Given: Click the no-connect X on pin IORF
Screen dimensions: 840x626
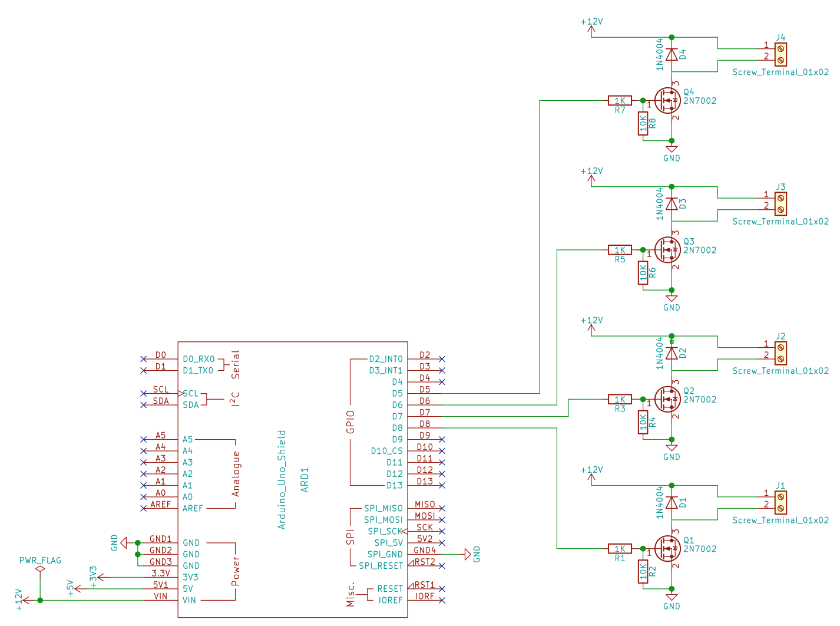Looking at the screenshot, I should (x=442, y=600).
